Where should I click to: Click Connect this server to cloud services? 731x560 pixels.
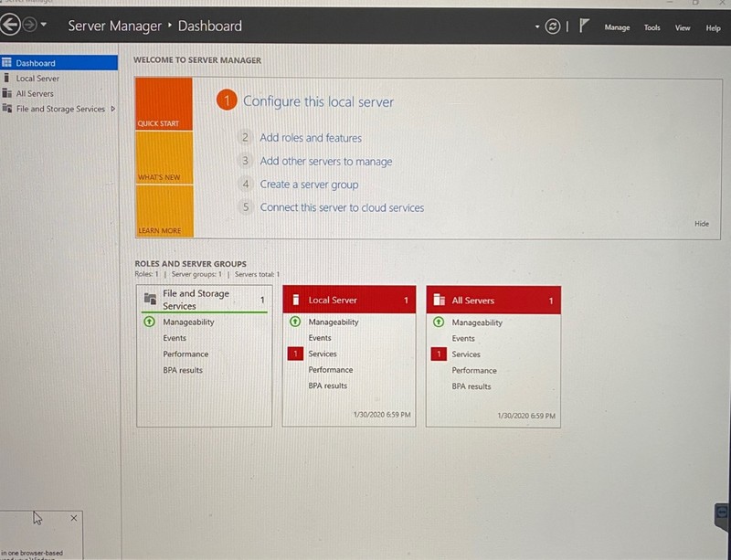click(342, 207)
